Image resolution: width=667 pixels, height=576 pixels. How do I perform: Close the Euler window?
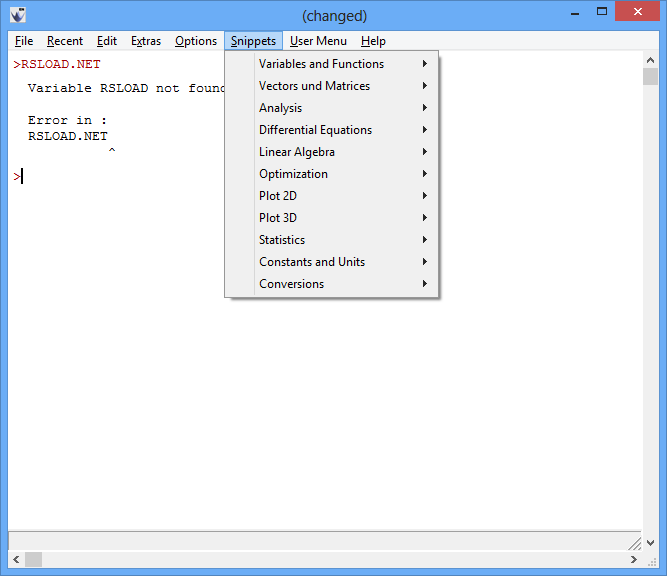pyautogui.click(x=637, y=11)
